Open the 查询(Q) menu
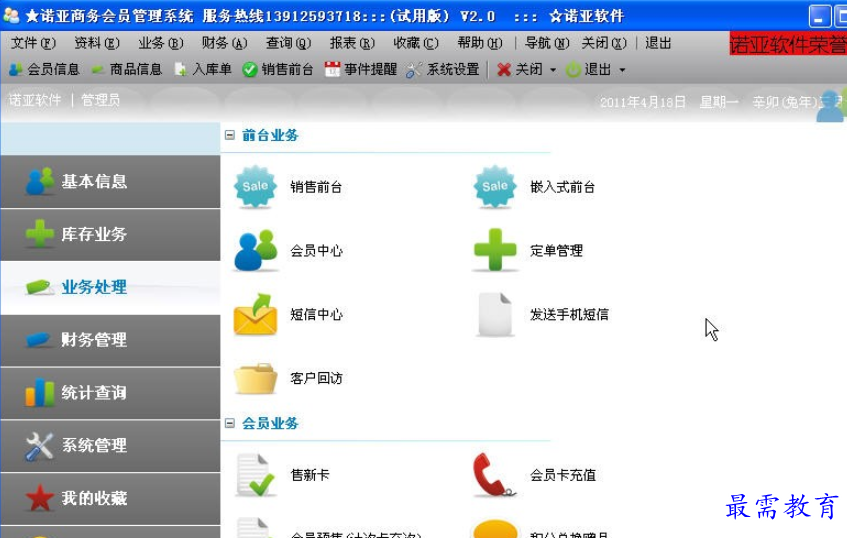The image size is (847, 538). tap(288, 43)
